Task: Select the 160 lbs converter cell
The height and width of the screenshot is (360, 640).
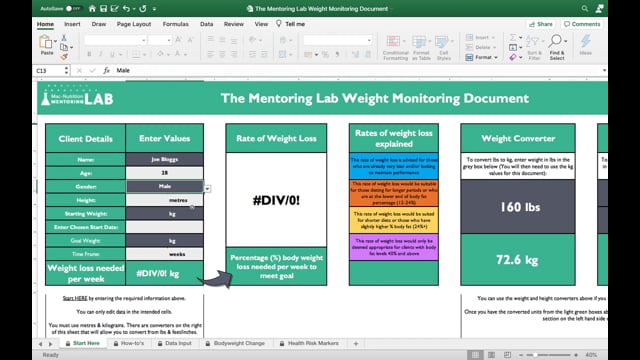Action: pos(518,207)
